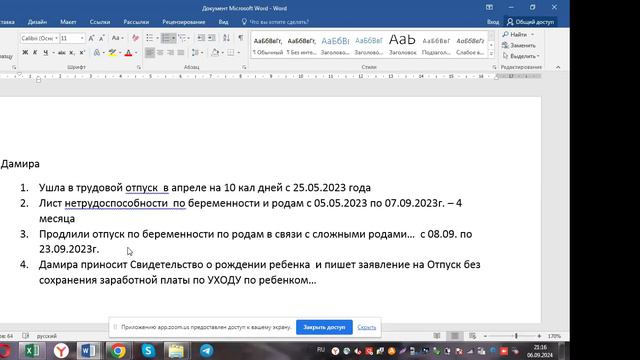Viewport: 640px width, 360px height.
Task: Open font size dropdown
Action: 82,38
